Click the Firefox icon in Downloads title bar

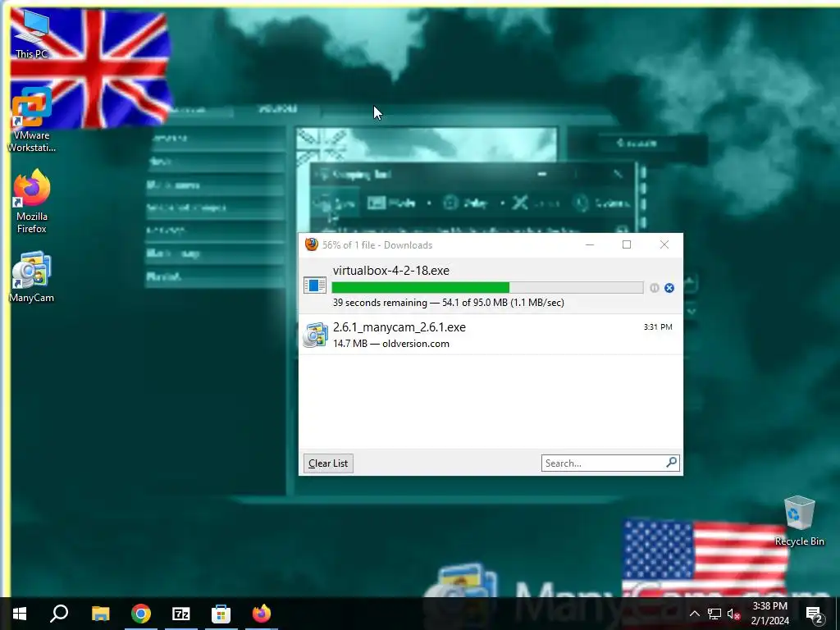[x=311, y=244]
